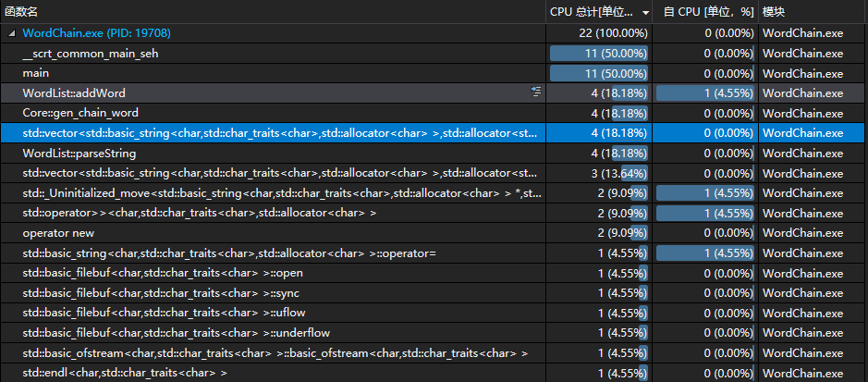Click the 22 (100.00%) total CPU cell
Screen dimensions: 868x382
598,33
